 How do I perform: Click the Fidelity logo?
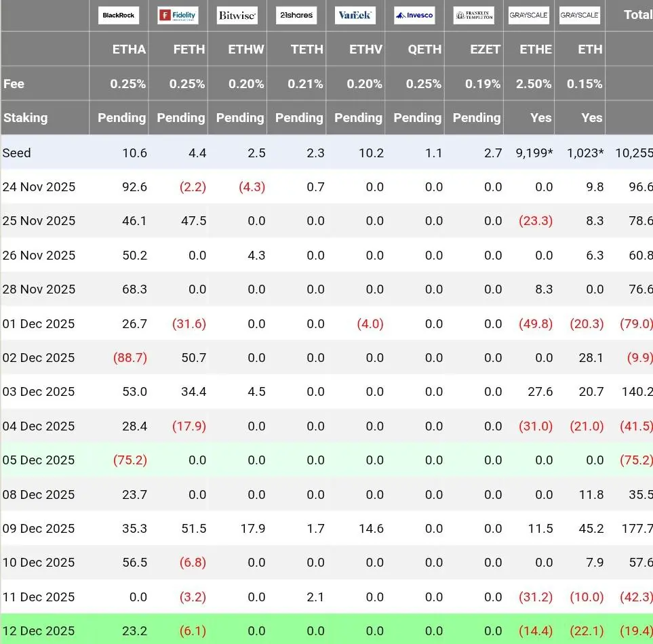pyautogui.click(x=178, y=16)
